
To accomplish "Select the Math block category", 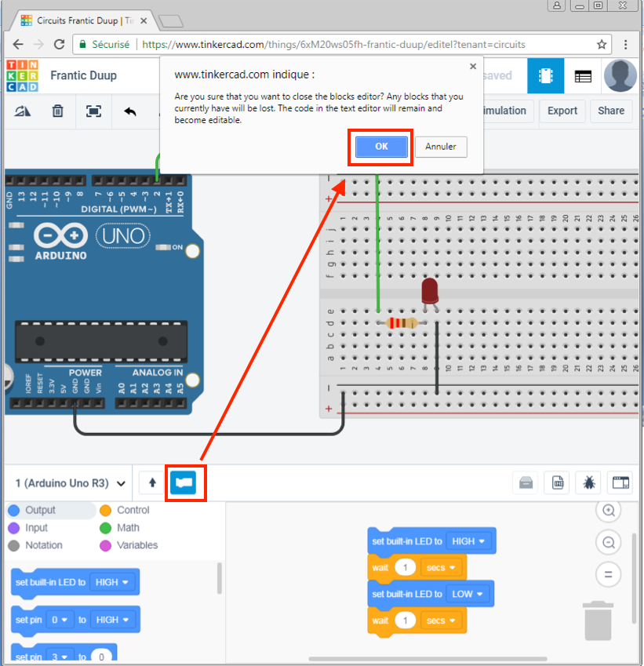I will pyautogui.click(x=120, y=528).
